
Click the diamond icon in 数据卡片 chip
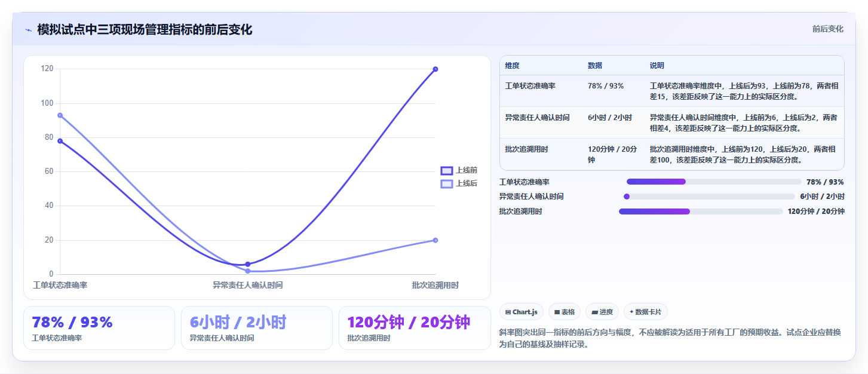631,312
